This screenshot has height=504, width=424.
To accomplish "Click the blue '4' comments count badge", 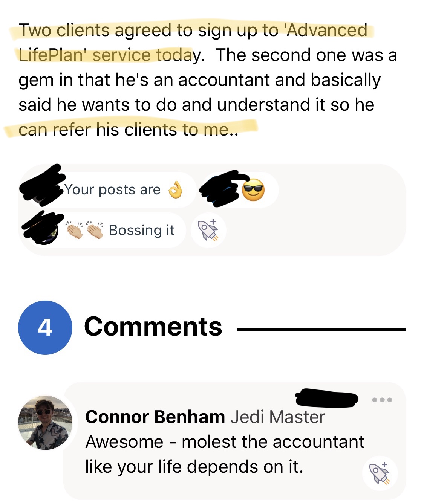I will coord(46,327).
